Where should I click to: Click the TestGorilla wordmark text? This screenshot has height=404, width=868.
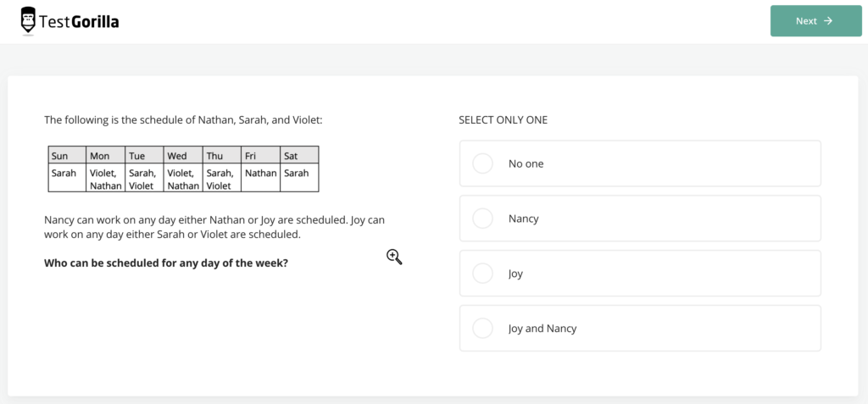tap(82, 22)
